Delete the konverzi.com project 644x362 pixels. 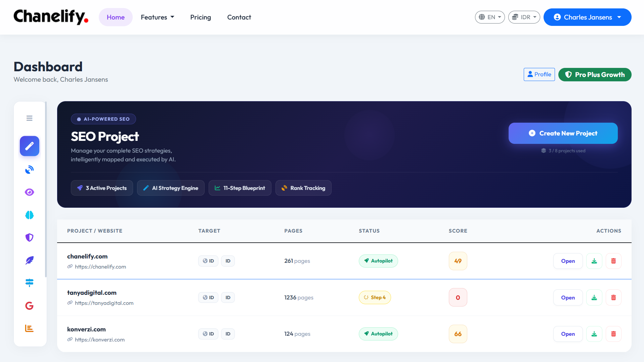tap(613, 334)
